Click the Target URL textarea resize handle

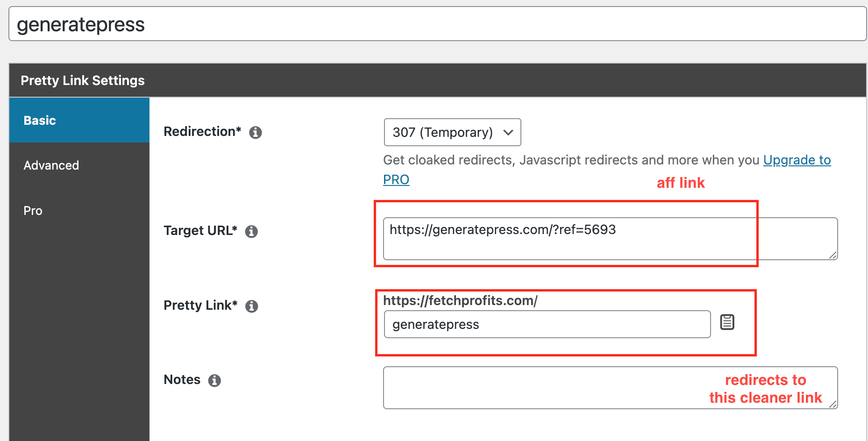(x=833, y=255)
